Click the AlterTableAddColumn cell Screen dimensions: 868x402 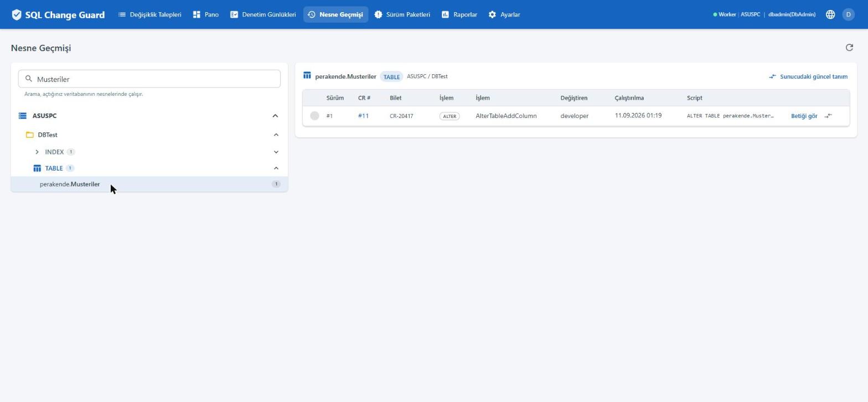506,116
